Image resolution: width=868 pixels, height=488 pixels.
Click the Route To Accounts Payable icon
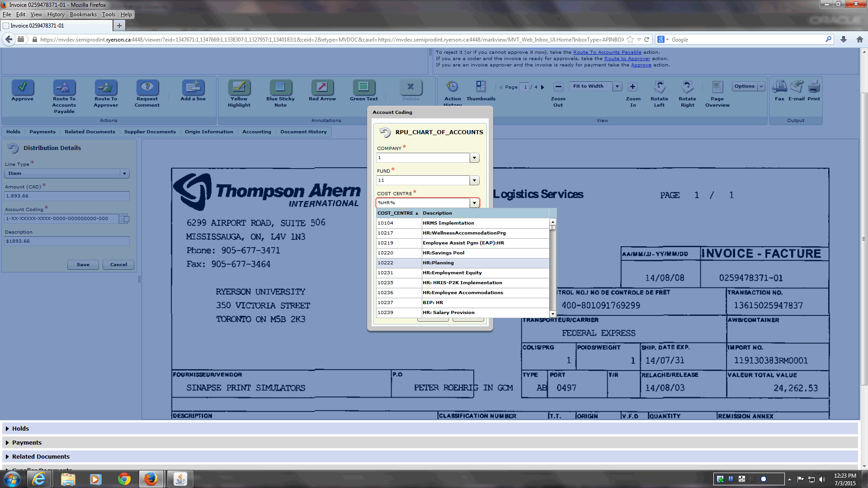(64, 87)
